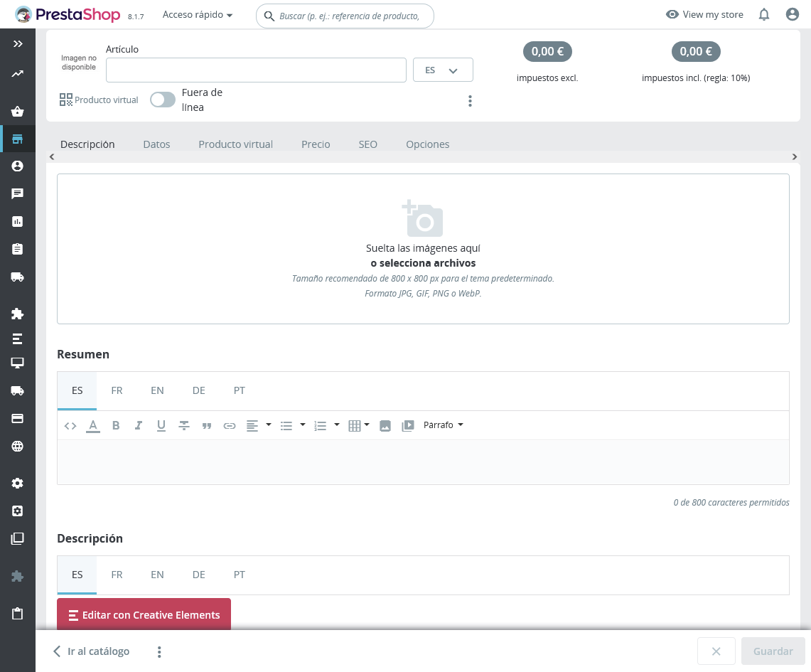Select DE language tab in Resumen

[x=198, y=390]
